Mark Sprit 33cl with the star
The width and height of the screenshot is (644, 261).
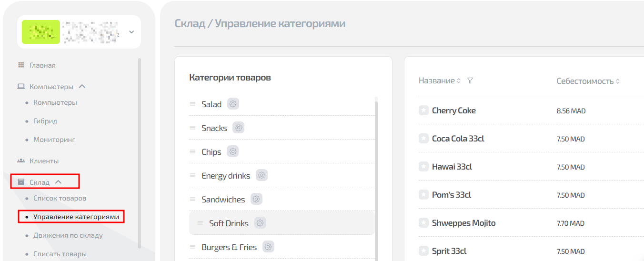[423, 251]
